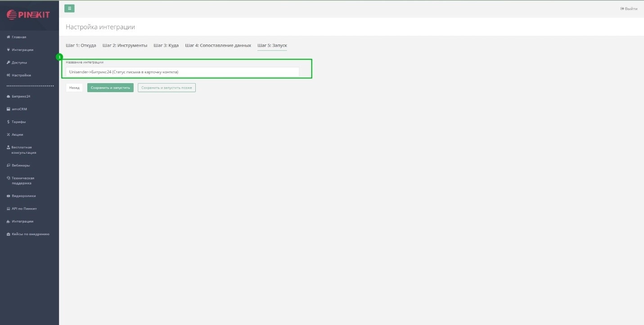Viewport: 644px width, 325px height.
Task: Switch to Шаг 1: Откуда tab
Action: pyautogui.click(x=81, y=45)
